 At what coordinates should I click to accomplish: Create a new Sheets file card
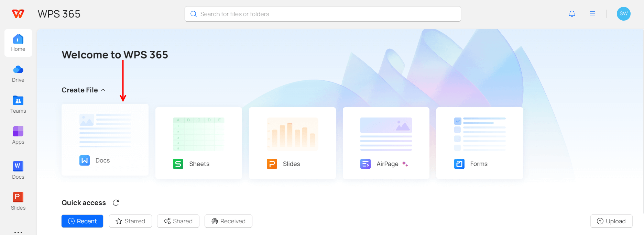coord(199,143)
